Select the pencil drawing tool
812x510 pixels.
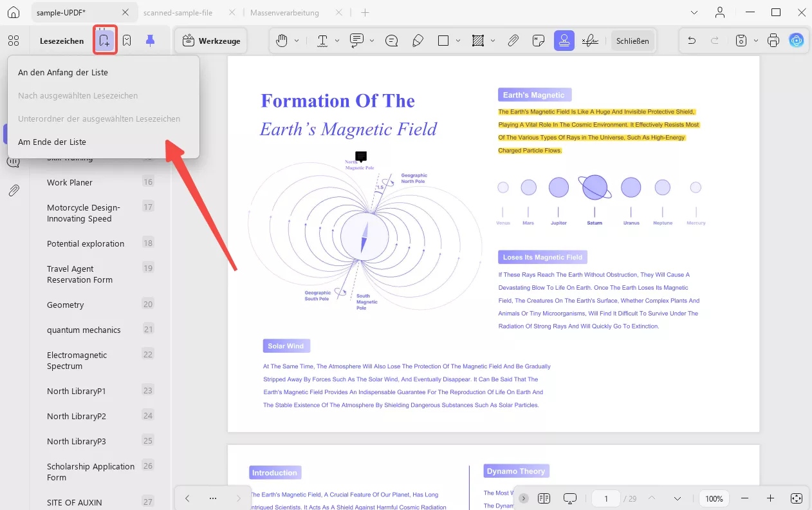click(x=418, y=41)
